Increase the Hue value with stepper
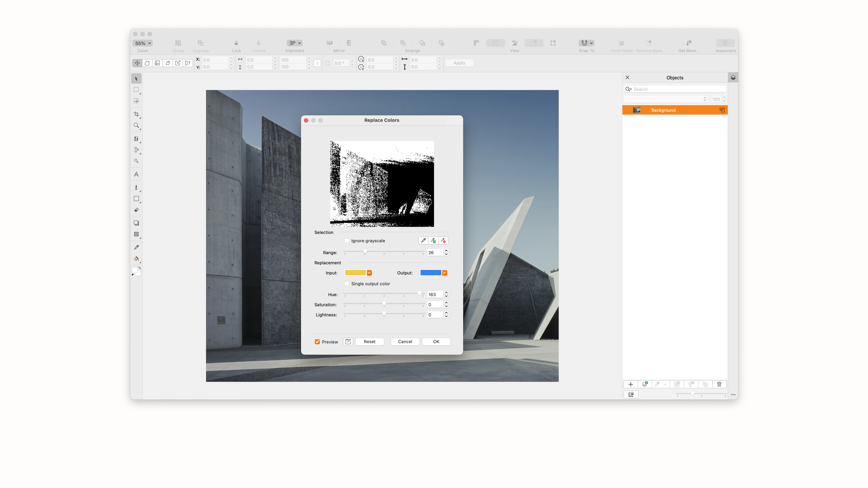Image resolution: width=868 pixels, height=488 pixels. tap(446, 293)
